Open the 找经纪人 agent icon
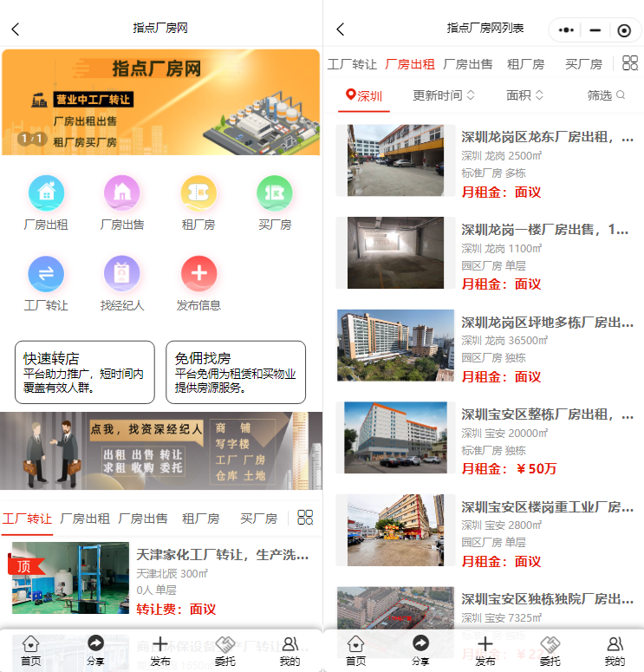This screenshot has height=672, width=644. pyautogui.click(x=122, y=274)
